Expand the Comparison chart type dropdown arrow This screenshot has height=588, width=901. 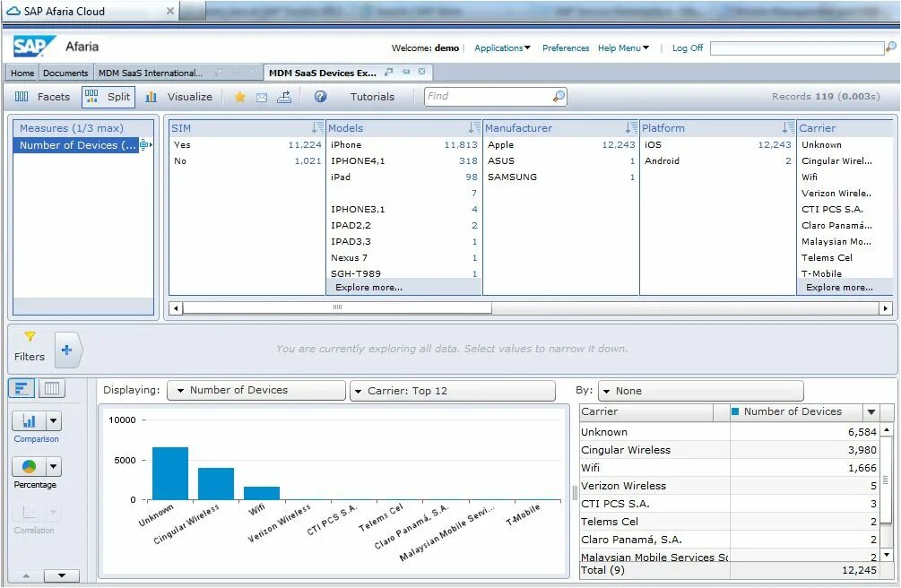click(x=54, y=421)
